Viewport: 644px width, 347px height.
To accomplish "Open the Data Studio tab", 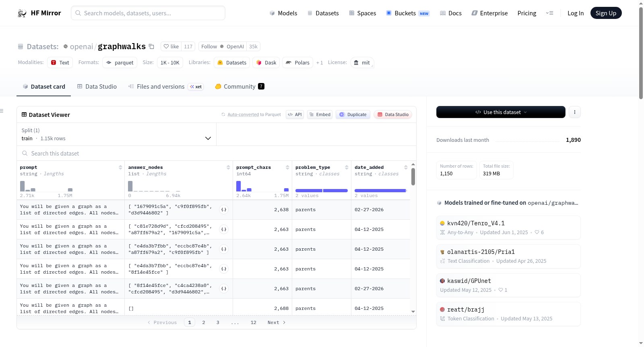I will point(97,87).
